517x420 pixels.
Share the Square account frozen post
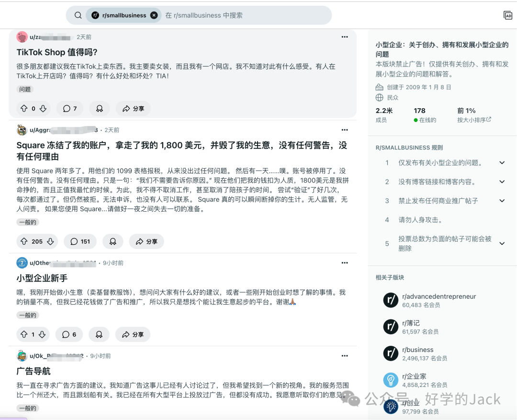coord(146,241)
